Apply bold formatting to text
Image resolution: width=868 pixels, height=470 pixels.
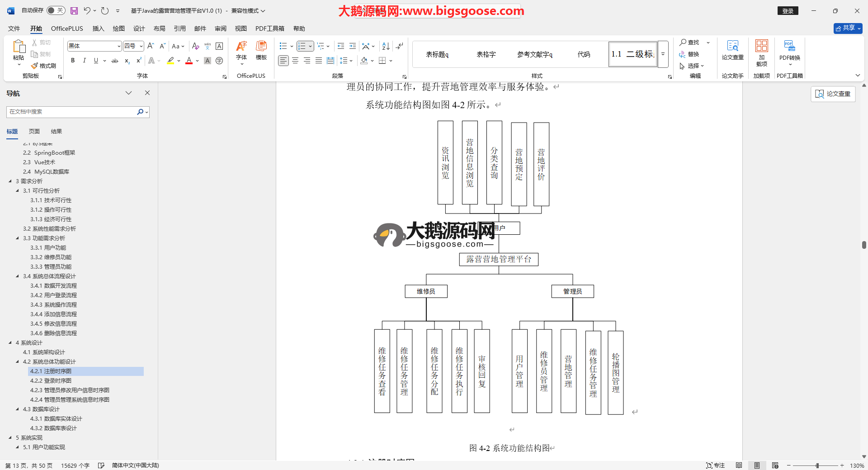click(x=73, y=61)
